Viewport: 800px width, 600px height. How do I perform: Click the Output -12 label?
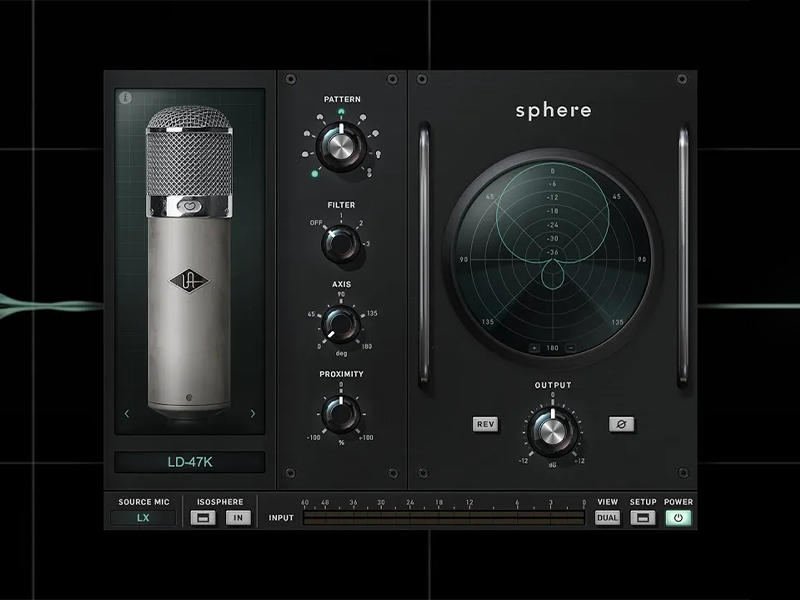tap(523, 461)
